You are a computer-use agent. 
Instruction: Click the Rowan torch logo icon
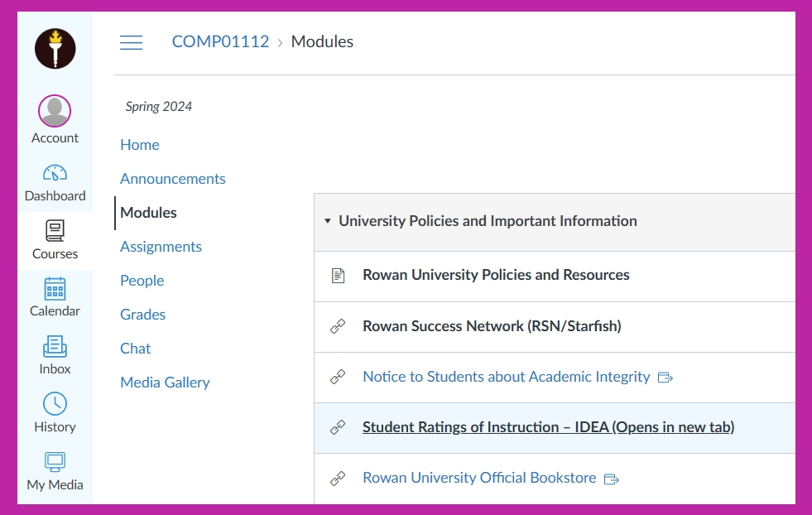(55, 49)
